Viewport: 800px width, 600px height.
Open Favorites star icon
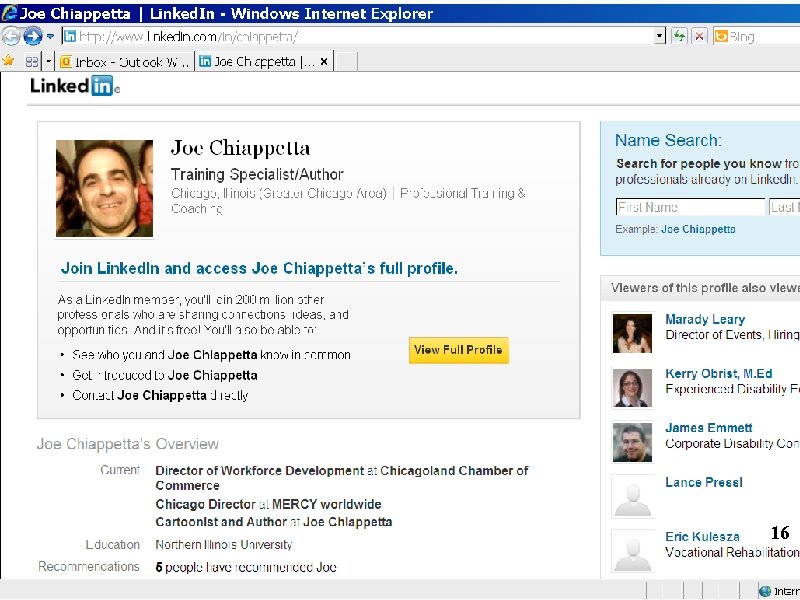pyautogui.click(x=8, y=61)
